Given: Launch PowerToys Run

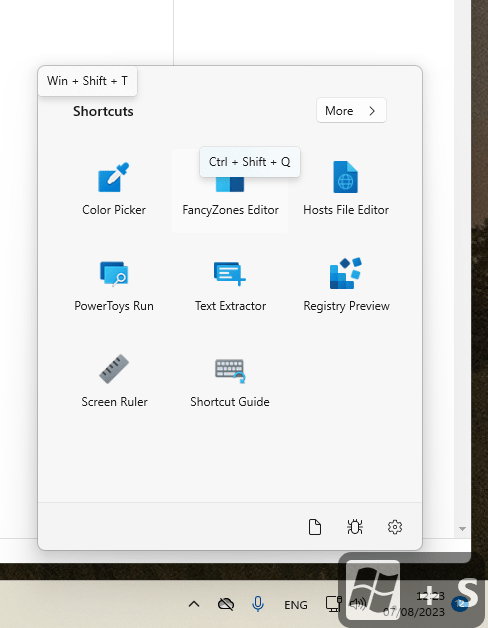Looking at the screenshot, I should (x=114, y=287).
